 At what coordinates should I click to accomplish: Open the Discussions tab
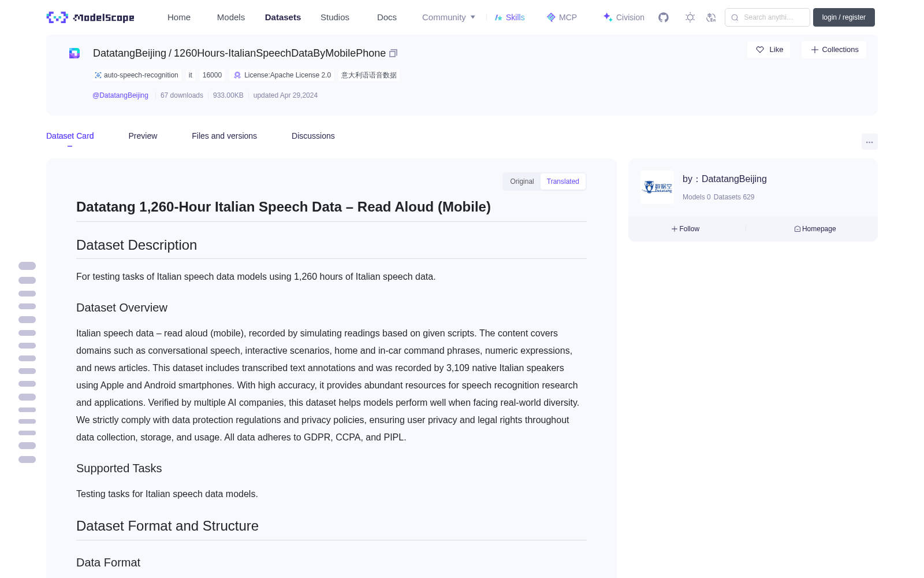pos(313,136)
